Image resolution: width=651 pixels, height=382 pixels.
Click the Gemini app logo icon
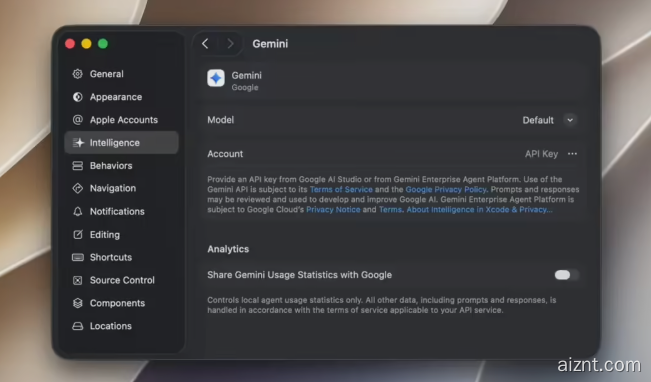point(216,78)
